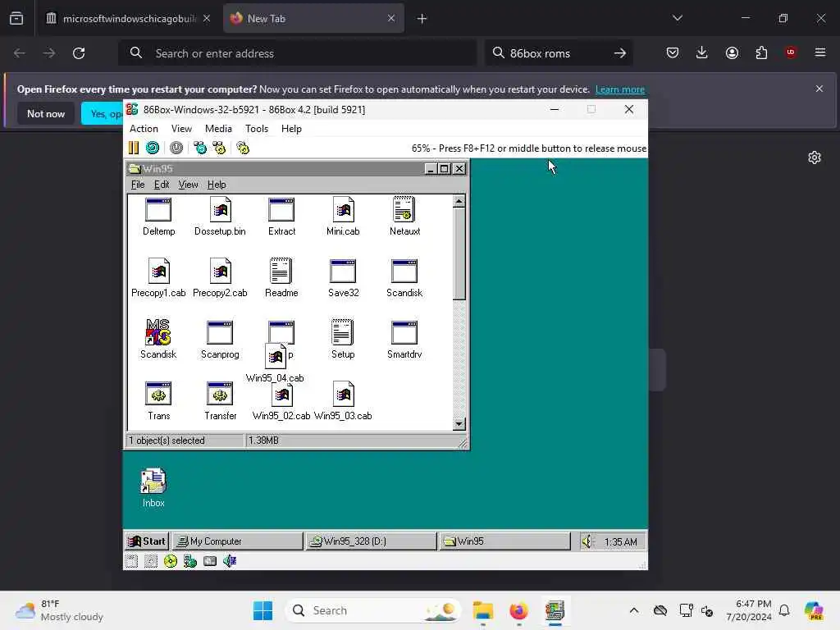Open the 86Box Help menu
The width and height of the screenshot is (840, 630).
[291, 129]
